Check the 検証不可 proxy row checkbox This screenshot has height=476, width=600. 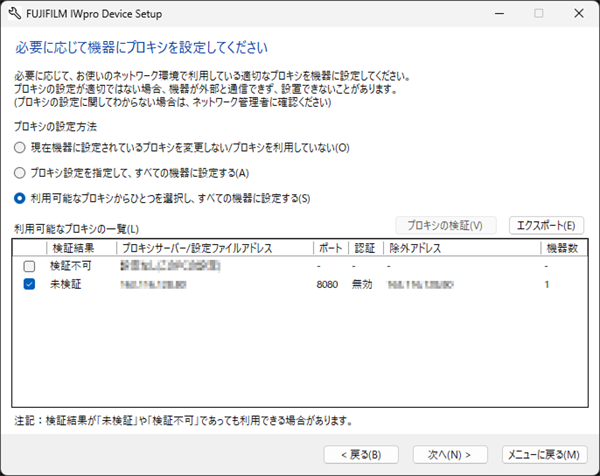tap(29, 266)
